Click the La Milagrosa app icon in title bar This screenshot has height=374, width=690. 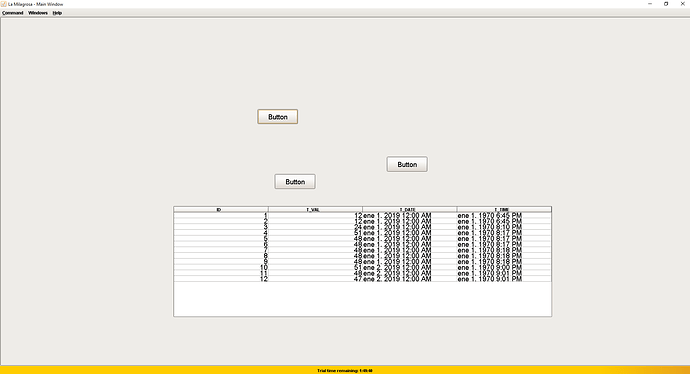click(x=4, y=4)
